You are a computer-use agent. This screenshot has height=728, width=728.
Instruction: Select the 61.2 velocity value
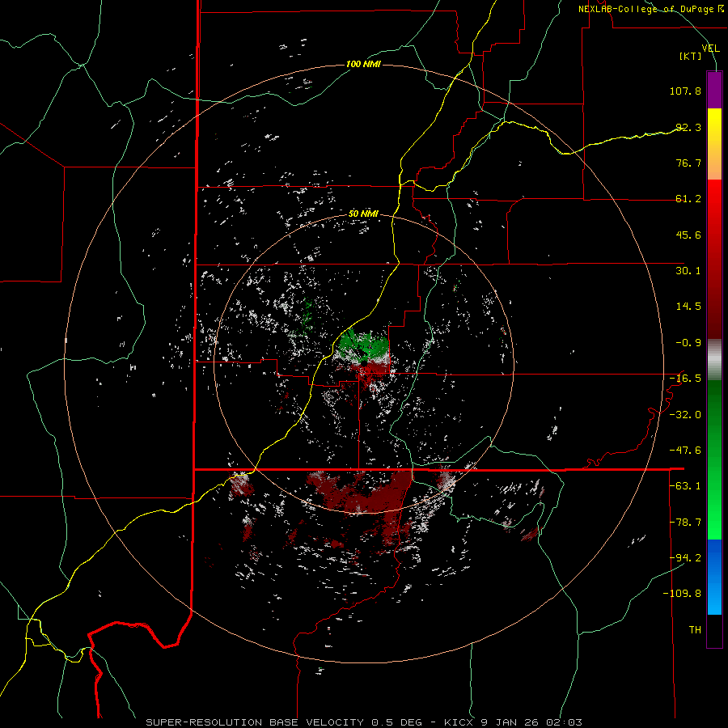tap(688, 199)
